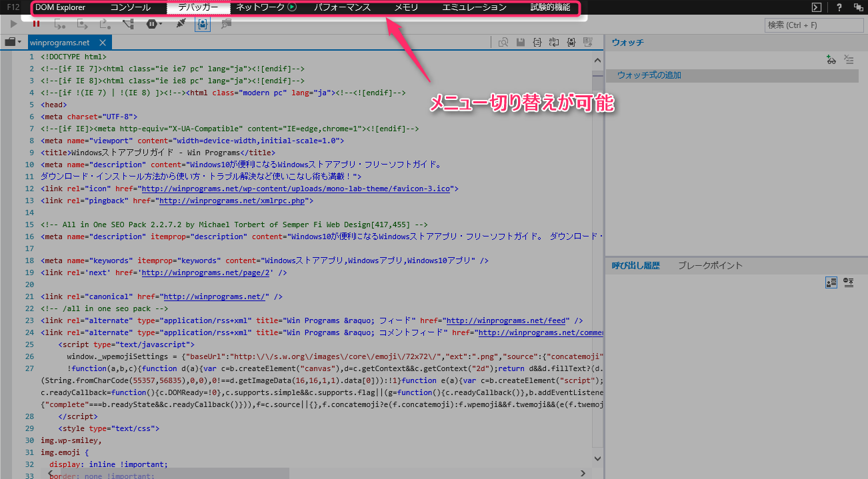This screenshot has height=479, width=868.
Task: Open the 試験的機能 tab
Action: point(550,7)
